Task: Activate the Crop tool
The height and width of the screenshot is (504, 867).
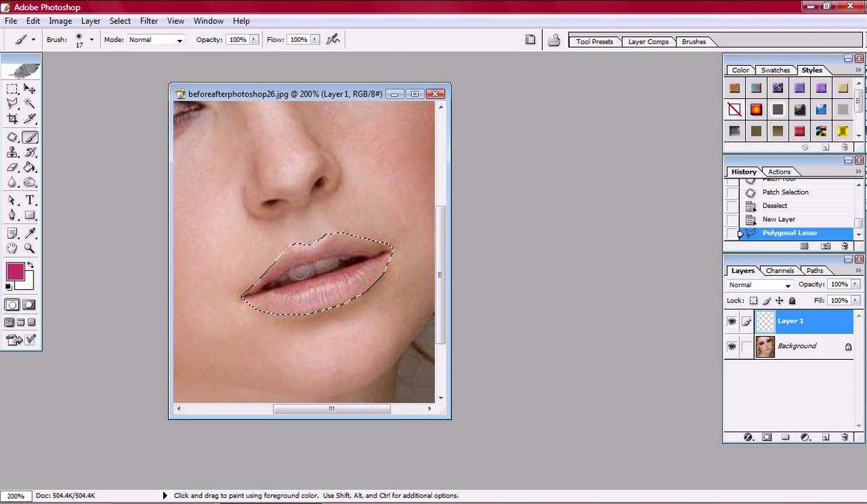Action: 13,119
